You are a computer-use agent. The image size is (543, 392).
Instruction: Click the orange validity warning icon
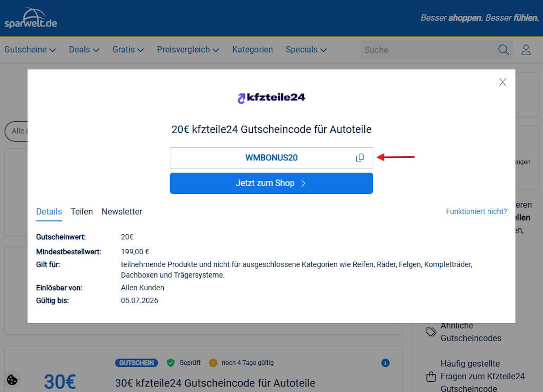(213, 363)
